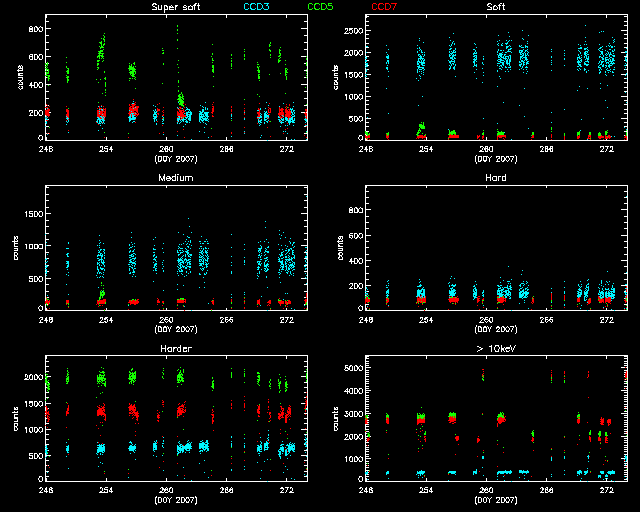The width and height of the screenshot is (640, 512).
Task: Click the Medium plot title
Action: 175,178
